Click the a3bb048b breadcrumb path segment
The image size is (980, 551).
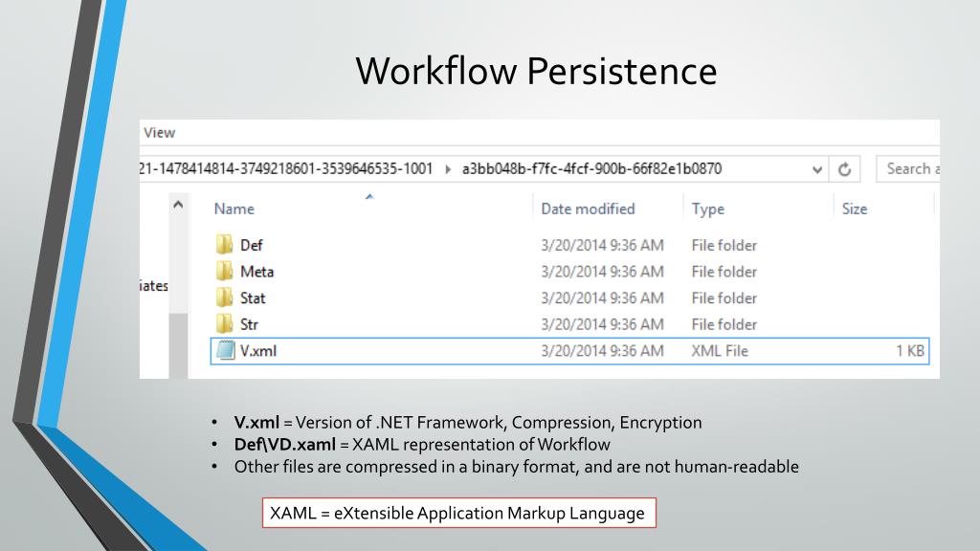(591, 169)
